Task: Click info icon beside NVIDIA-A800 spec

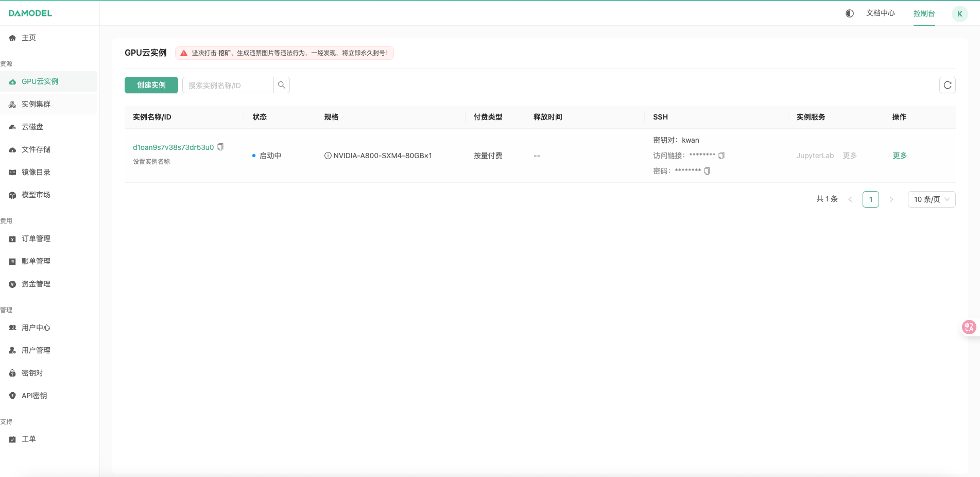Action: point(328,156)
